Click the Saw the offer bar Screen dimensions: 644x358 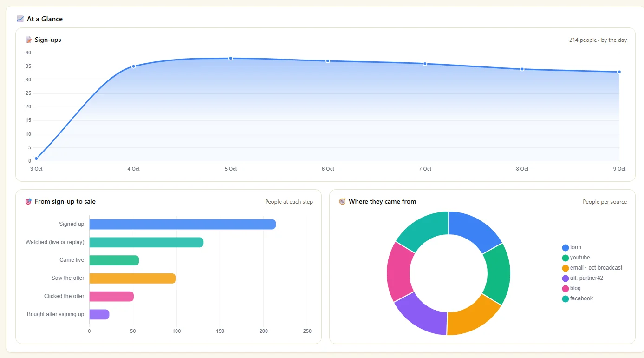(x=132, y=278)
